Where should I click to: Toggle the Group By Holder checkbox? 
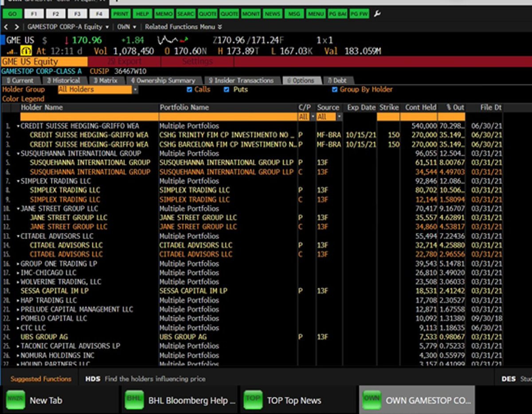pyautogui.click(x=335, y=90)
